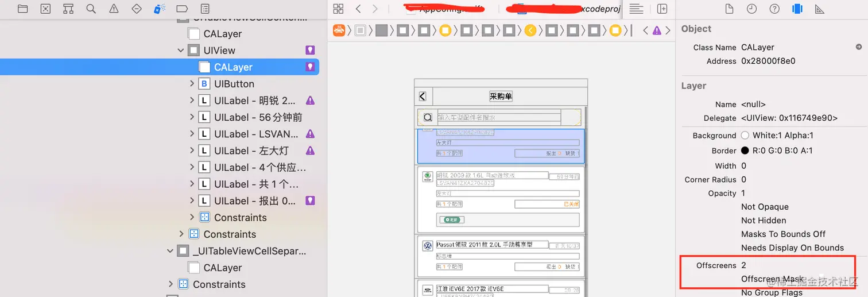
Task: Expand the UIButton tree row
Action: click(x=192, y=84)
